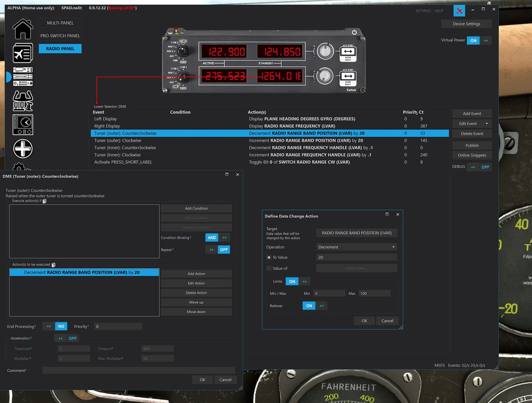Click the power icon on radio panel image

click(354, 32)
